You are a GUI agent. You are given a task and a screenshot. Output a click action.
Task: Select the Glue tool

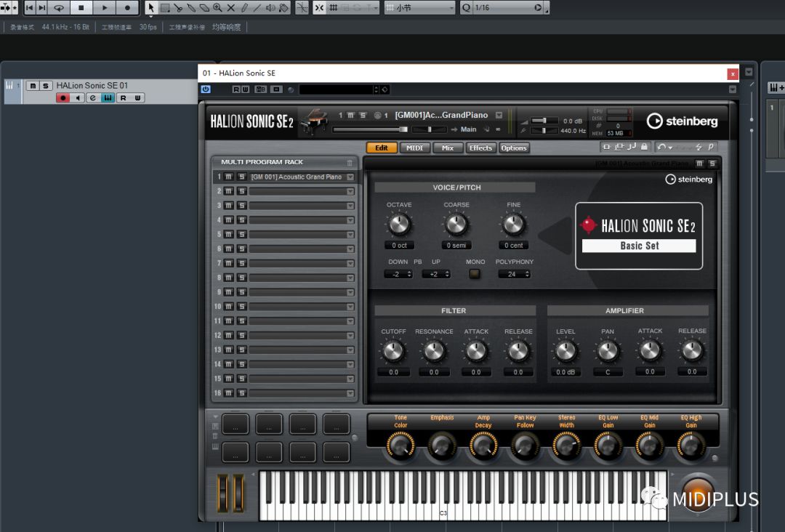190,7
